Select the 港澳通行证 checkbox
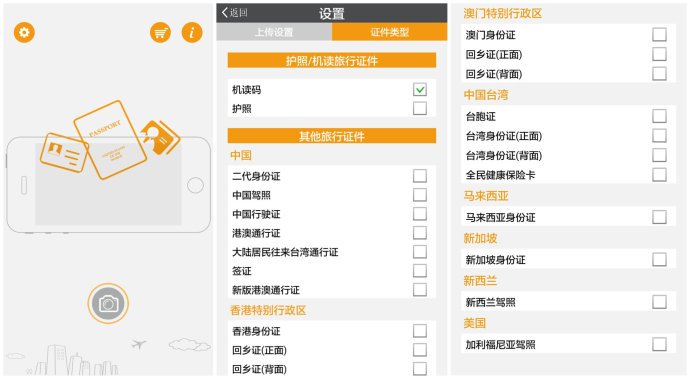 [420, 232]
